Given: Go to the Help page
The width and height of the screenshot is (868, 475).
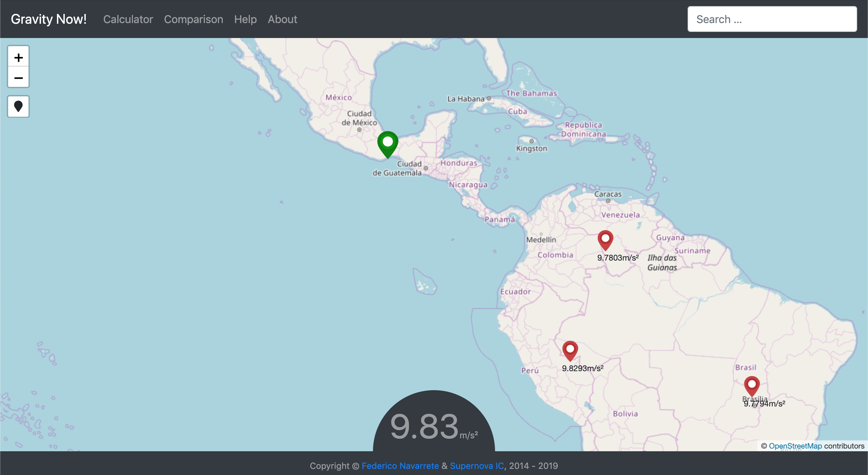Looking at the screenshot, I should pos(245,19).
